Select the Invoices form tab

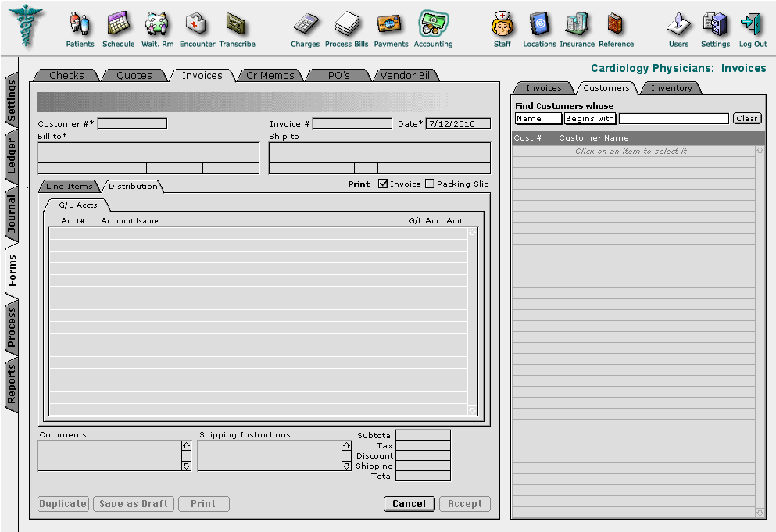click(202, 75)
